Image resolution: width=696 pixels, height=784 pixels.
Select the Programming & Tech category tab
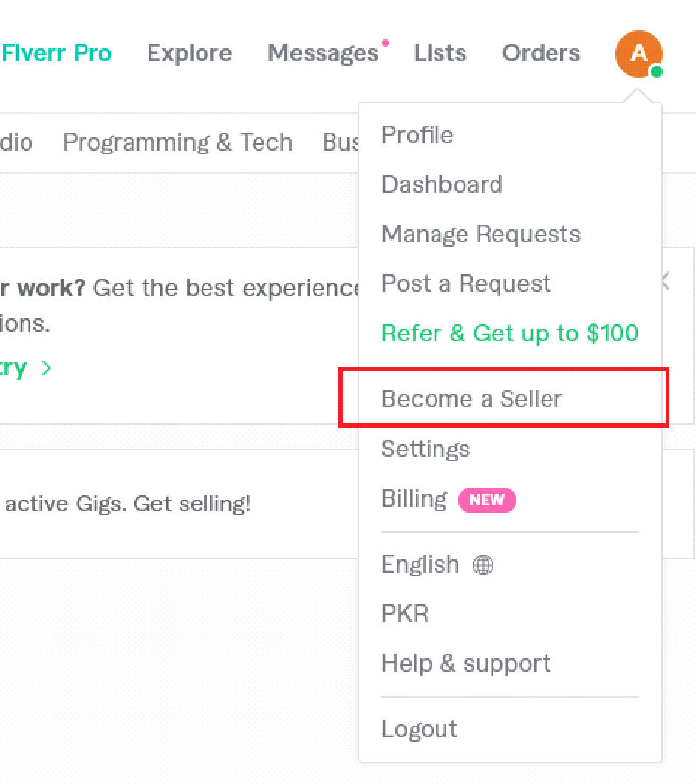click(177, 143)
